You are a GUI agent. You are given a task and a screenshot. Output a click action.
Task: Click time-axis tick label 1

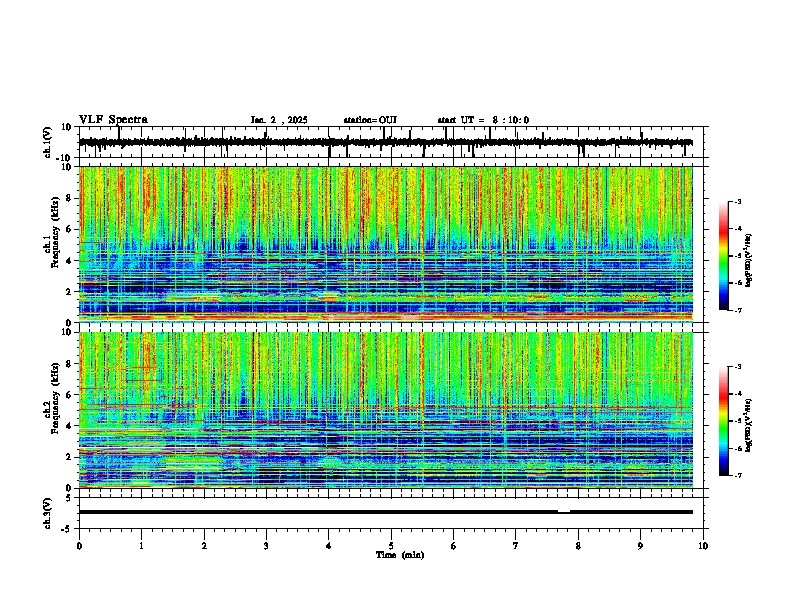pyautogui.click(x=141, y=546)
